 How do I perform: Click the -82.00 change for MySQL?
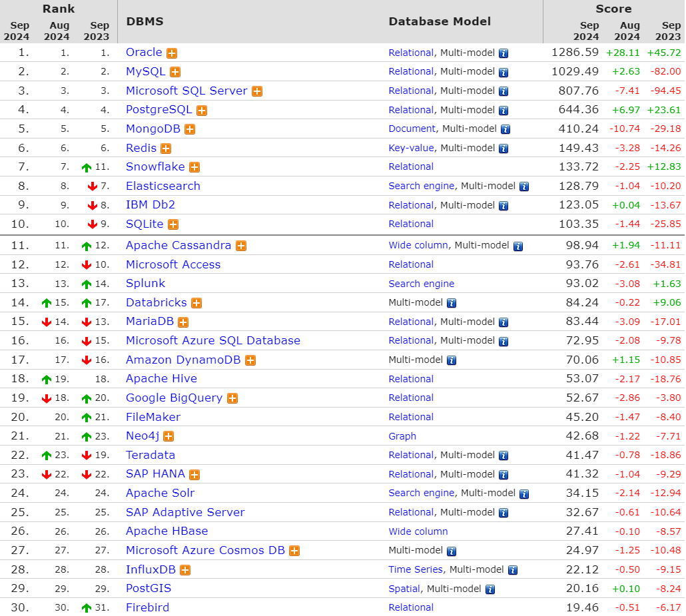click(x=665, y=71)
